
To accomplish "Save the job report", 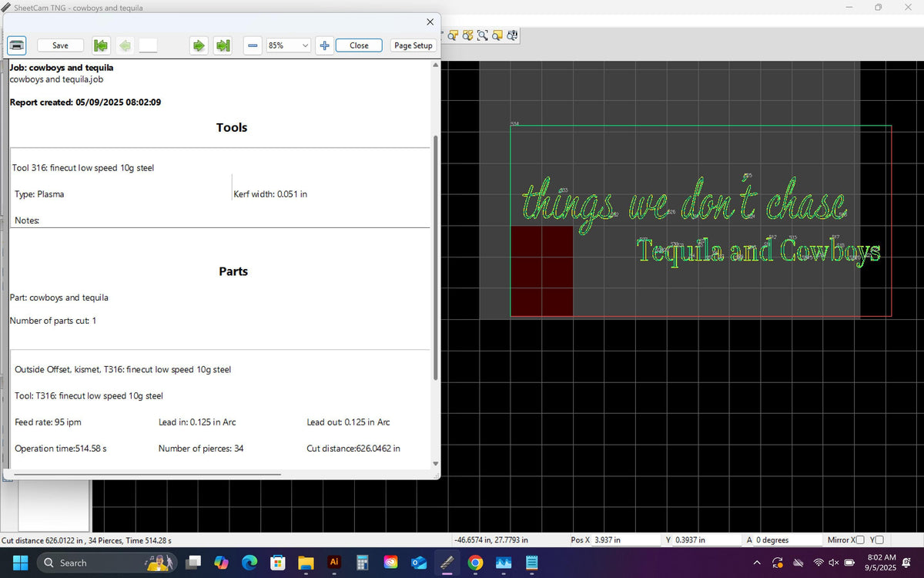I will pos(60,45).
